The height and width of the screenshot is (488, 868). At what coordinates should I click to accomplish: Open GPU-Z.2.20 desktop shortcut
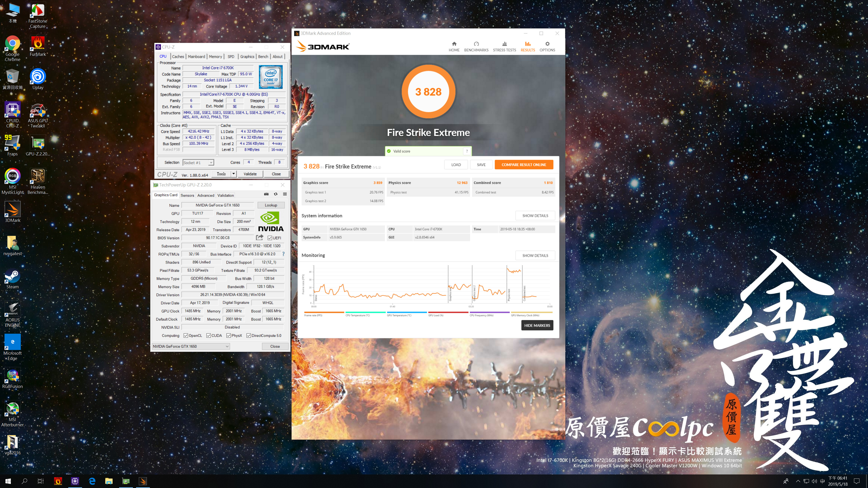(38, 145)
